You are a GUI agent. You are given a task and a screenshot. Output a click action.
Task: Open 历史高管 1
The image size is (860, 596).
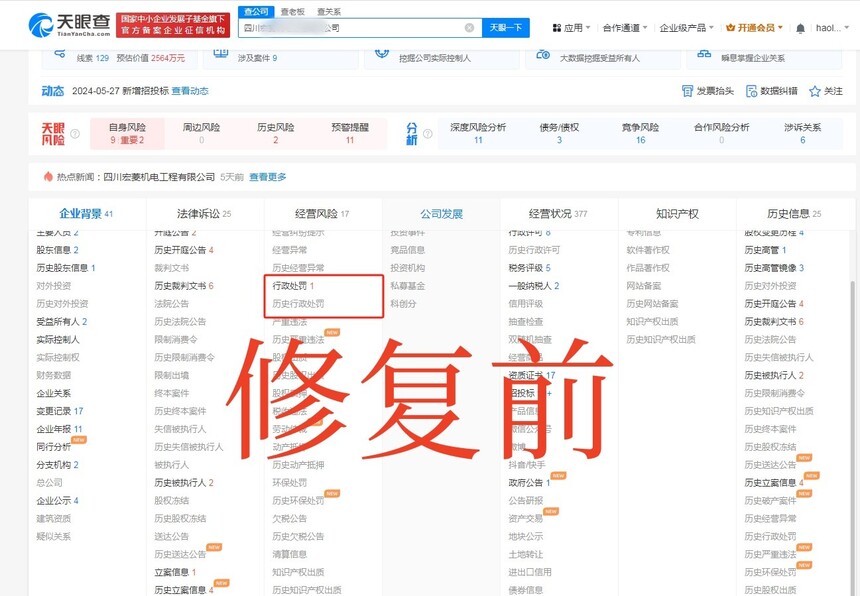click(x=766, y=250)
